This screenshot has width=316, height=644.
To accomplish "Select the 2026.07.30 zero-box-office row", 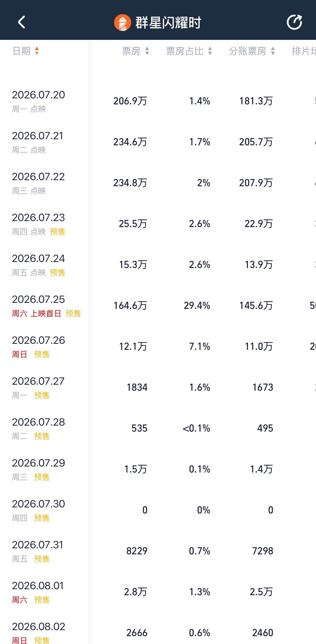I will 158,510.
